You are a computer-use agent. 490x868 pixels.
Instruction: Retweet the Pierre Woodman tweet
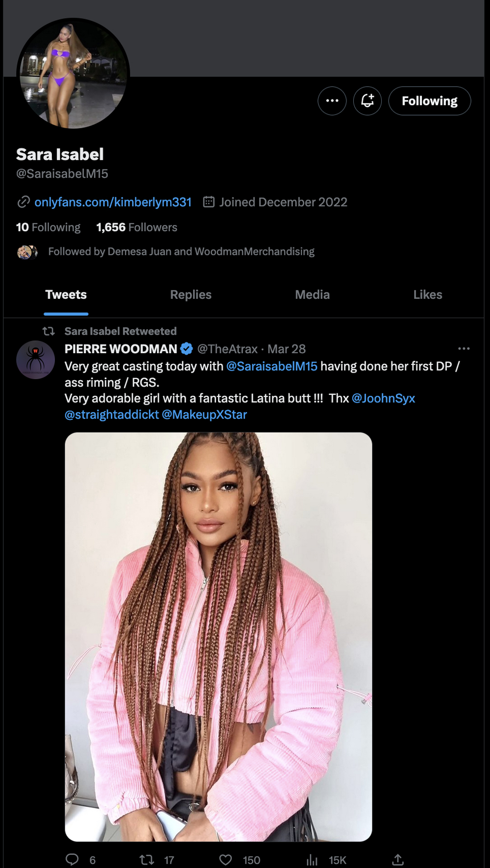[147, 860]
